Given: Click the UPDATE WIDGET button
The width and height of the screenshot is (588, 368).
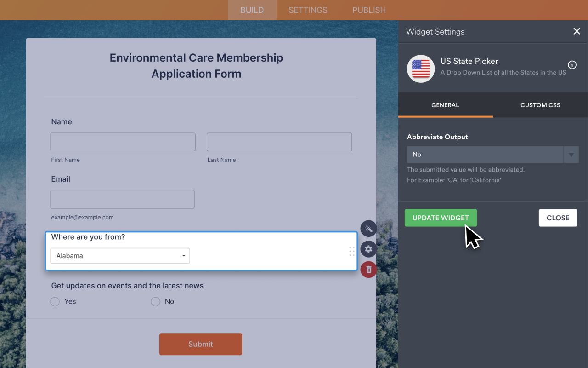Looking at the screenshot, I should click(441, 218).
